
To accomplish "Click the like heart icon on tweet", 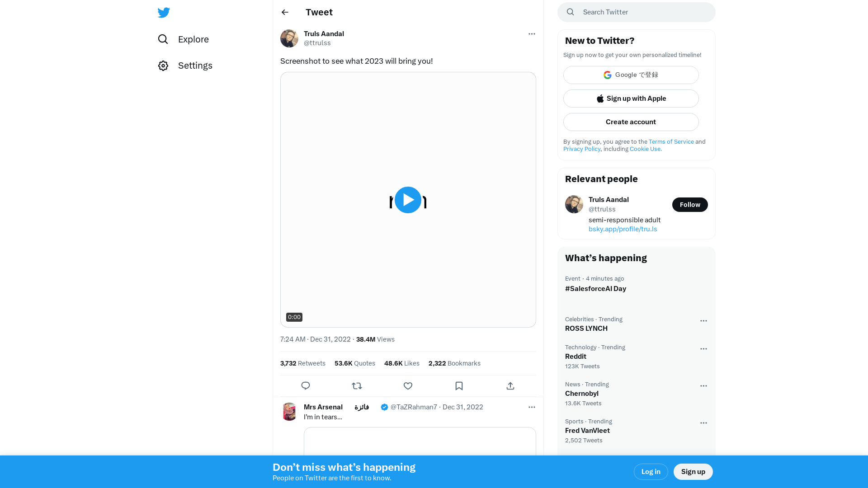I will click(408, 385).
